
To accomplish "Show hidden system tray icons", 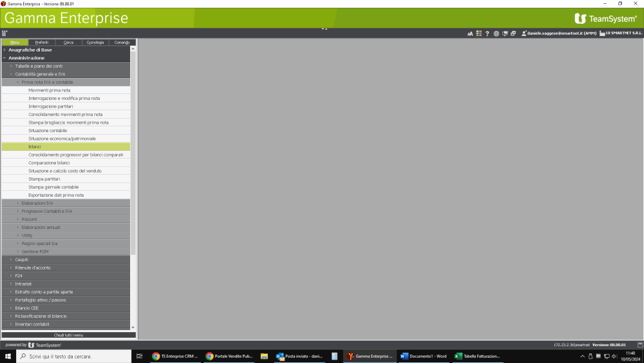I will pyautogui.click(x=582, y=357).
